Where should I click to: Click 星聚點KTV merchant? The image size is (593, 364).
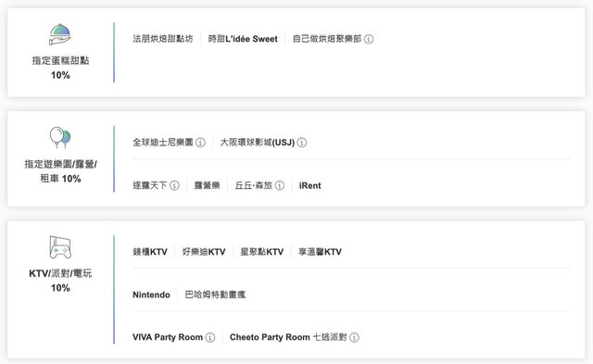point(261,252)
